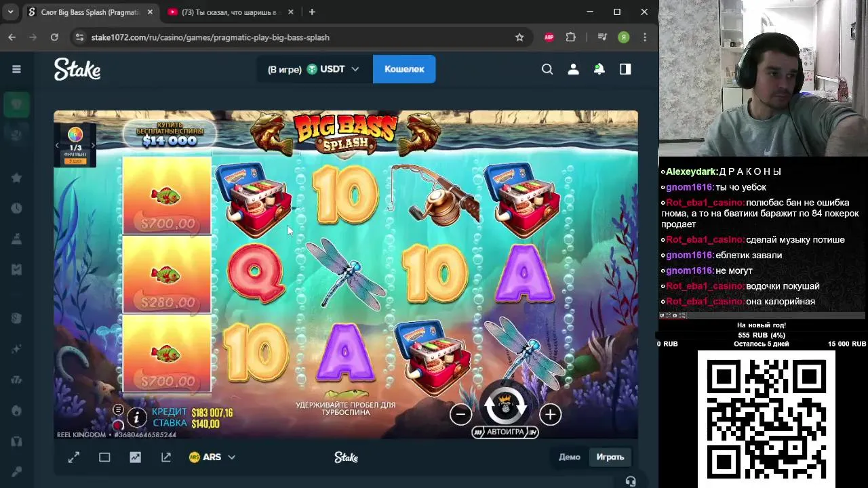Open search with the magnifier icon

point(547,68)
